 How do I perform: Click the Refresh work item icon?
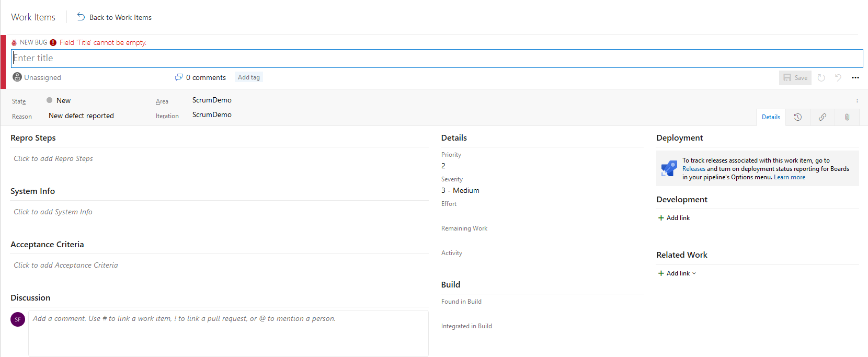tap(821, 78)
